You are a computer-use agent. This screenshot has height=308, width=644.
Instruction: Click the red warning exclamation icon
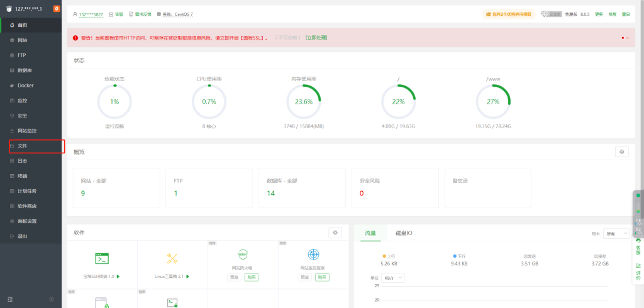pos(75,38)
